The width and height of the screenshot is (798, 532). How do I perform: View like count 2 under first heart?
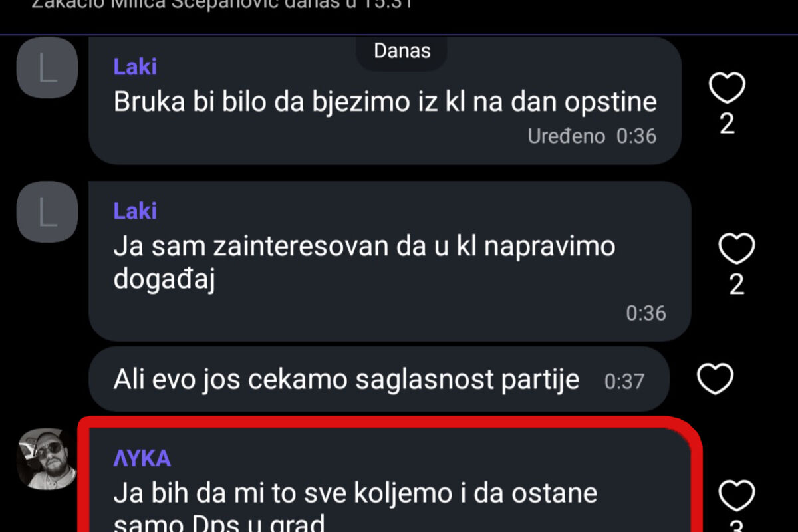tap(728, 124)
